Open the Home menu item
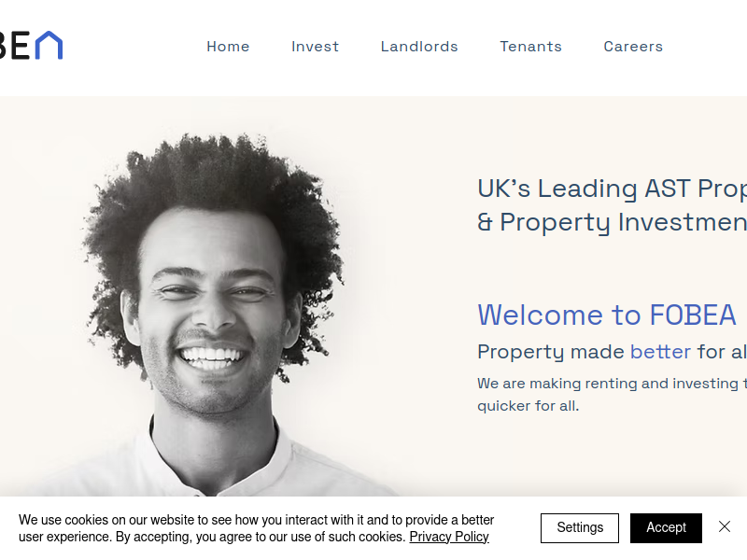 point(228,46)
